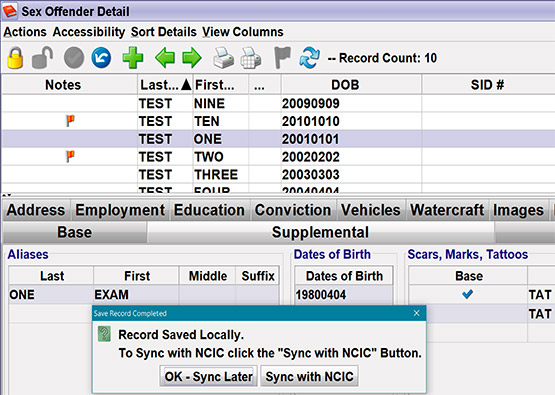Image resolution: width=555 pixels, height=395 pixels.
Task: Click the red book app icon
Action: pyautogui.click(x=10, y=11)
